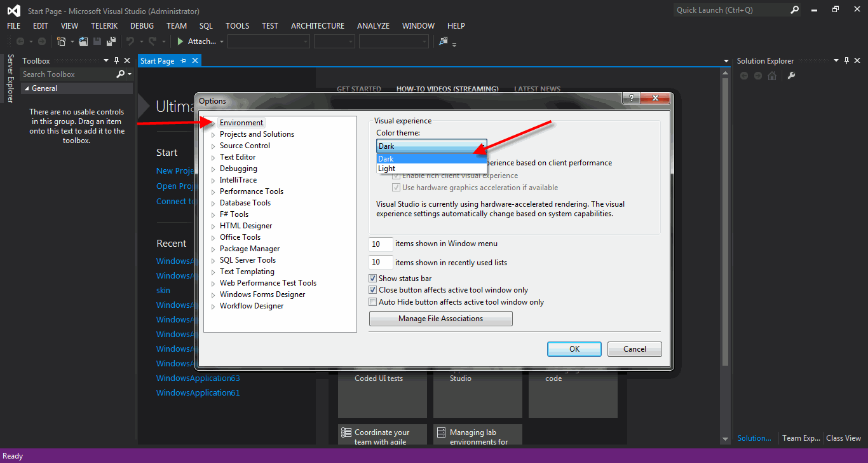Open the Server Explorer side tab

click(x=10, y=78)
